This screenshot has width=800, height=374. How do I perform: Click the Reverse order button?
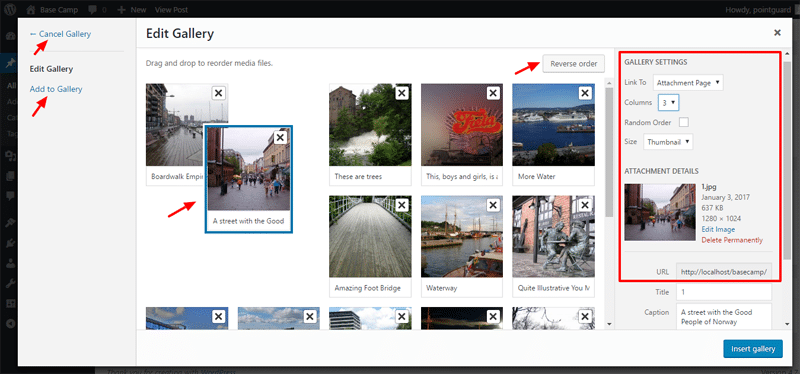[573, 64]
